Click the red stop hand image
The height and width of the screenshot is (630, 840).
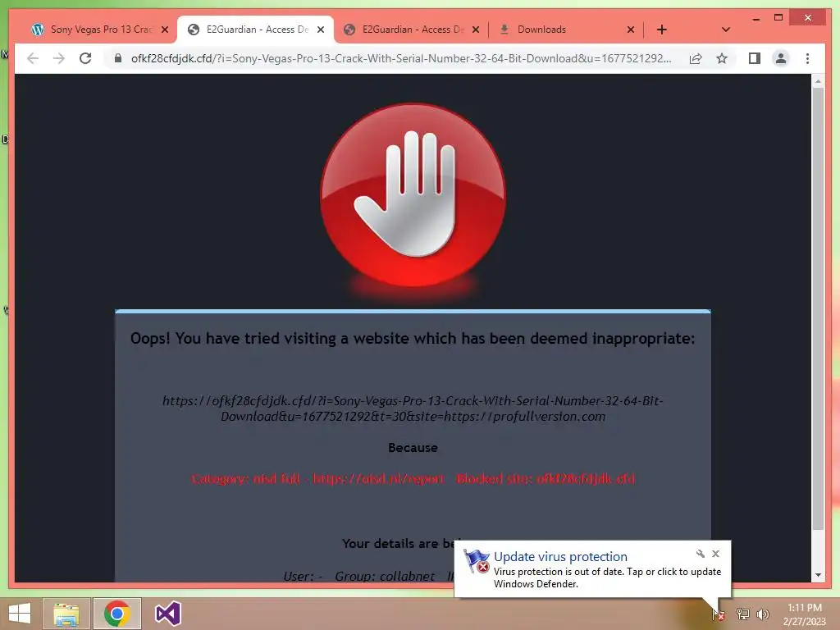tap(413, 194)
